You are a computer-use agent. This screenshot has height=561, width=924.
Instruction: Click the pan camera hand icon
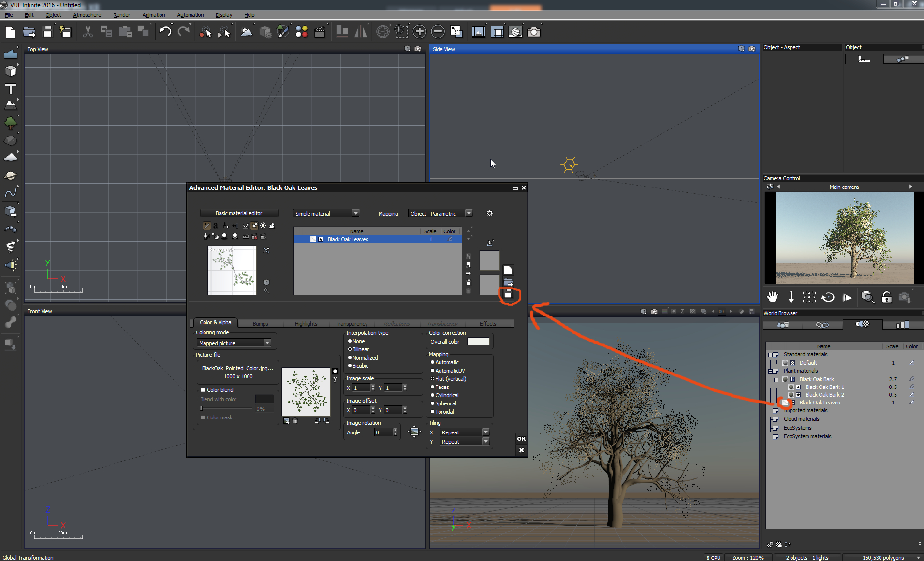point(772,297)
